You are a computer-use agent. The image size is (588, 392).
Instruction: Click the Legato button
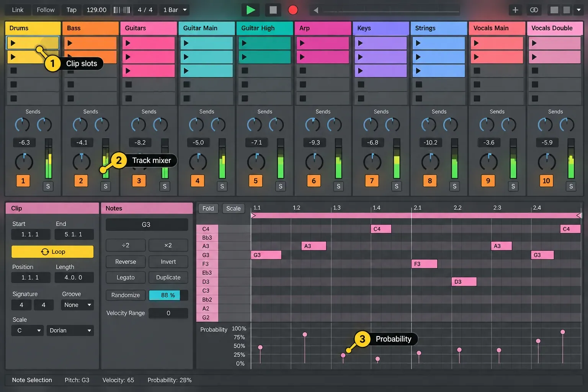[126, 277]
